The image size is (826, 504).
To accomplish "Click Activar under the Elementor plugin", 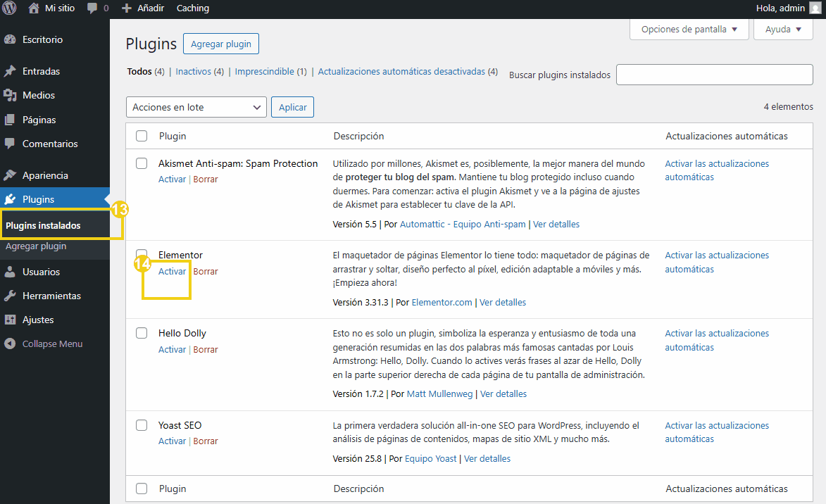I will pos(172,272).
